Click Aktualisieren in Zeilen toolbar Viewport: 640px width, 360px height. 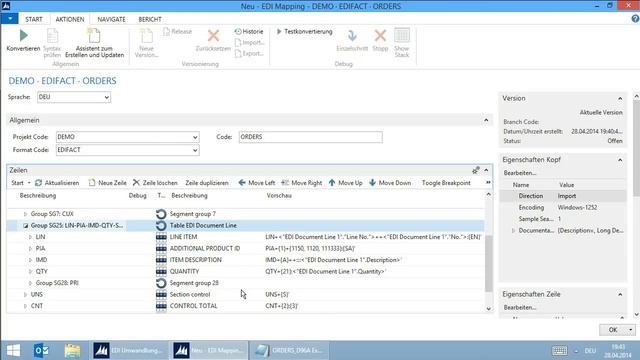(x=57, y=183)
